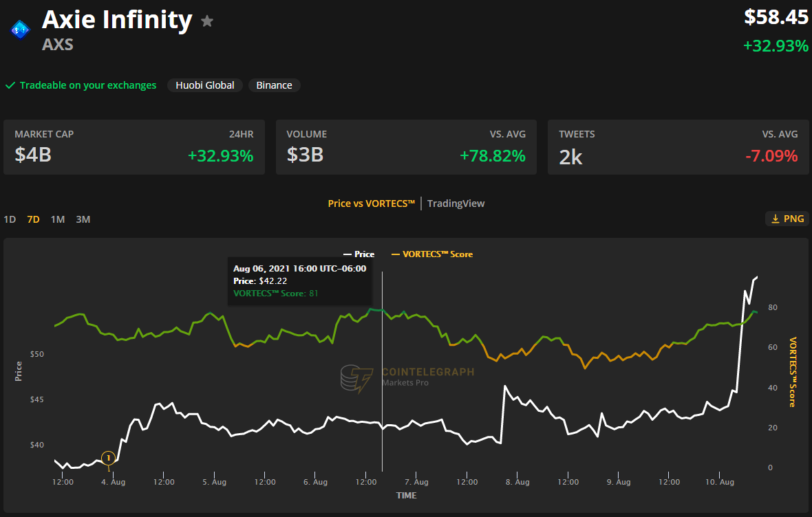Click the numbered event marker on chart
812x517 pixels.
point(108,458)
